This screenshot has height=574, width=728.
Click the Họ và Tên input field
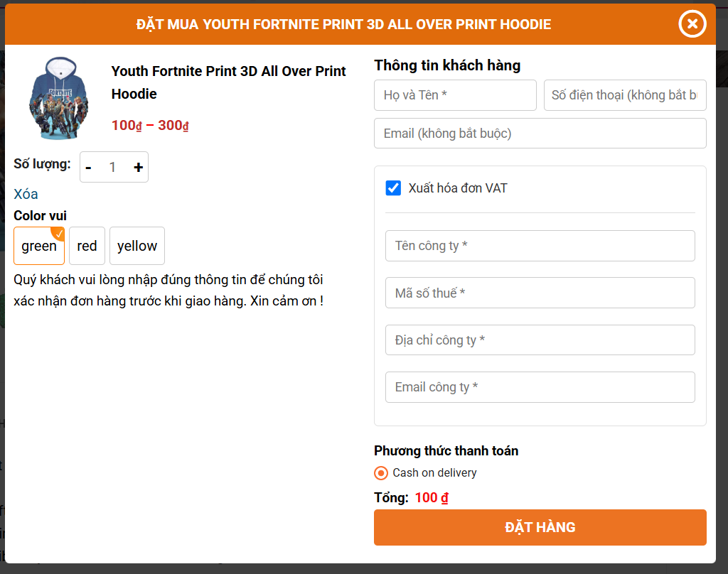[455, 94]
